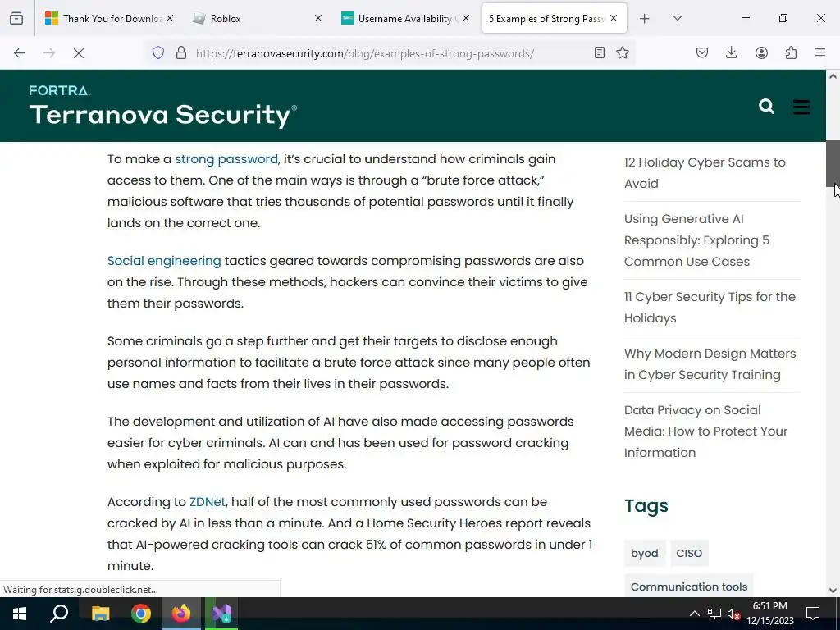Open a new tab with plus button
Screen dimensions: 840x630
645,18
